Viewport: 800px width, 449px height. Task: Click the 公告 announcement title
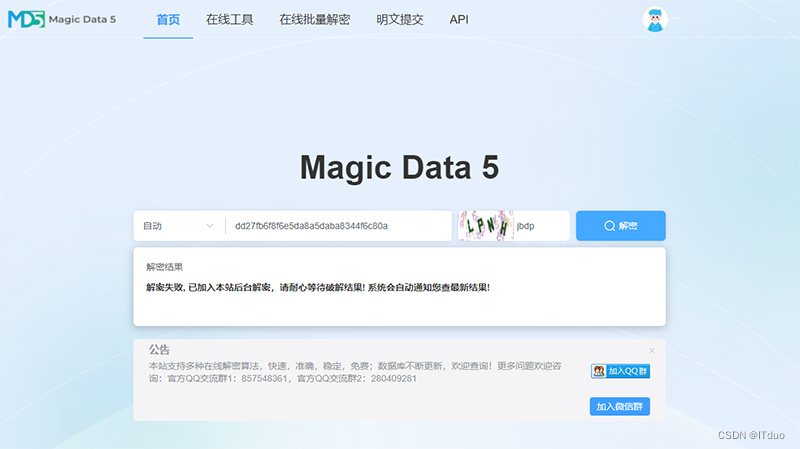[x=159, y=350]
